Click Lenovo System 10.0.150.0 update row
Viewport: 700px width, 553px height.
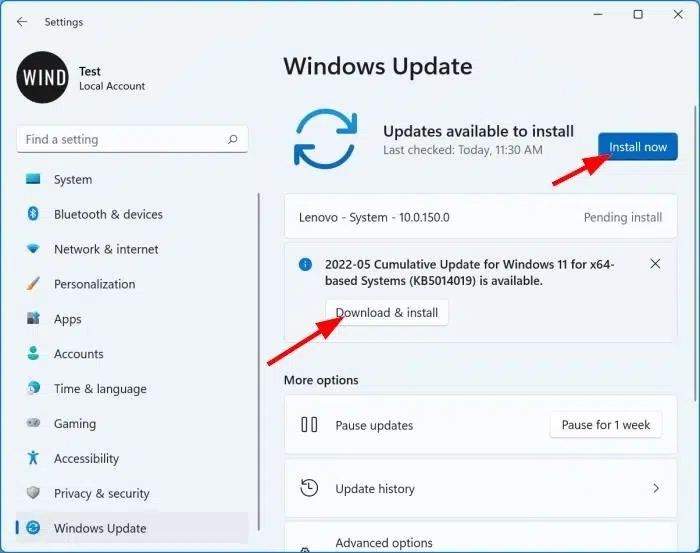(x=480, y=217)
